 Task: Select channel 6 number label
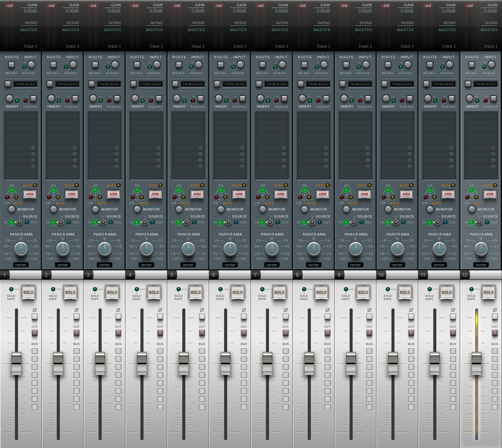pyautogui.click(x=214, y=275)
